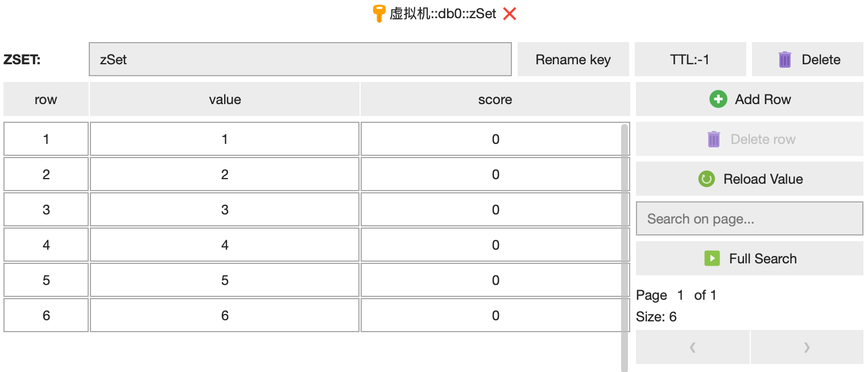Click the purple trash icon on Delete button
The height and width of the screenshot is (372, 868).
pos(786,59)
